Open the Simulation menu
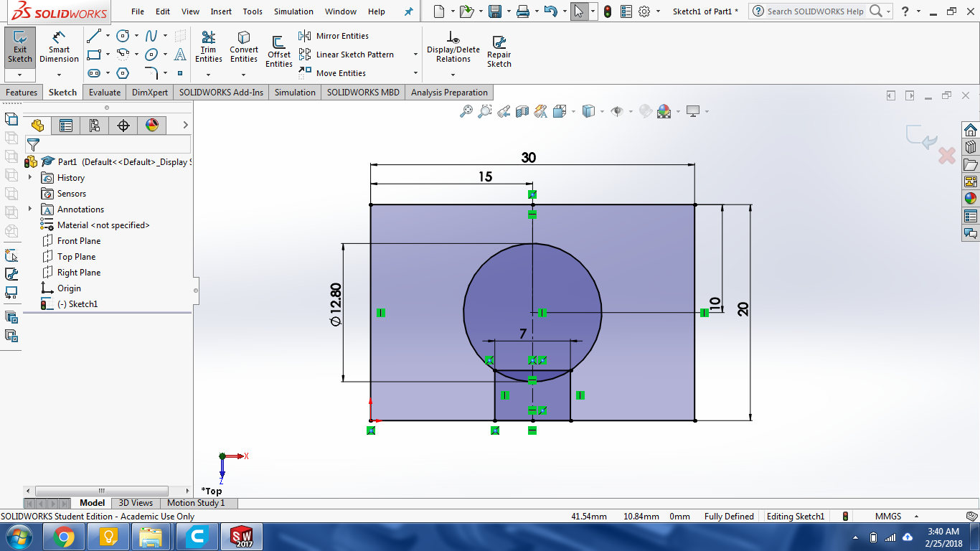 tap(293, 11)
